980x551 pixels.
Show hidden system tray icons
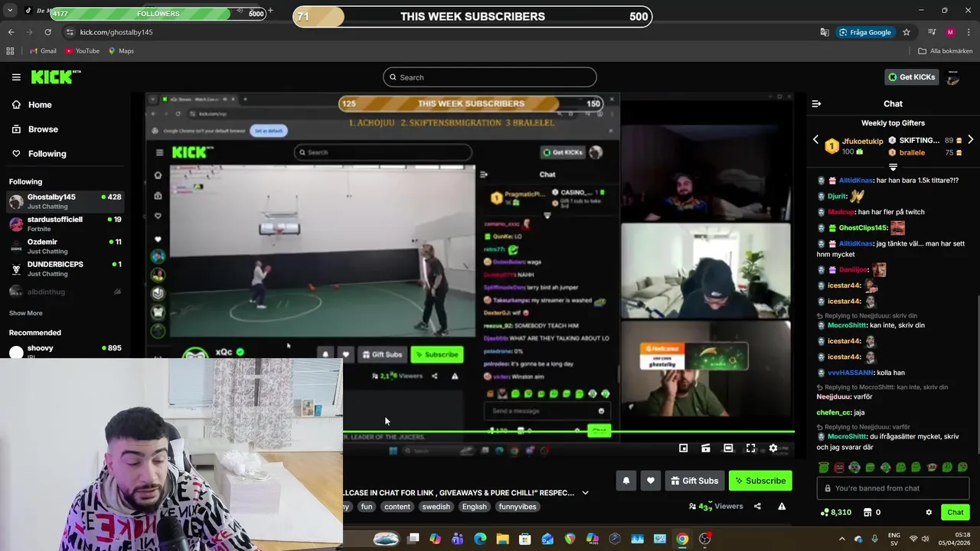coord(841,539)
